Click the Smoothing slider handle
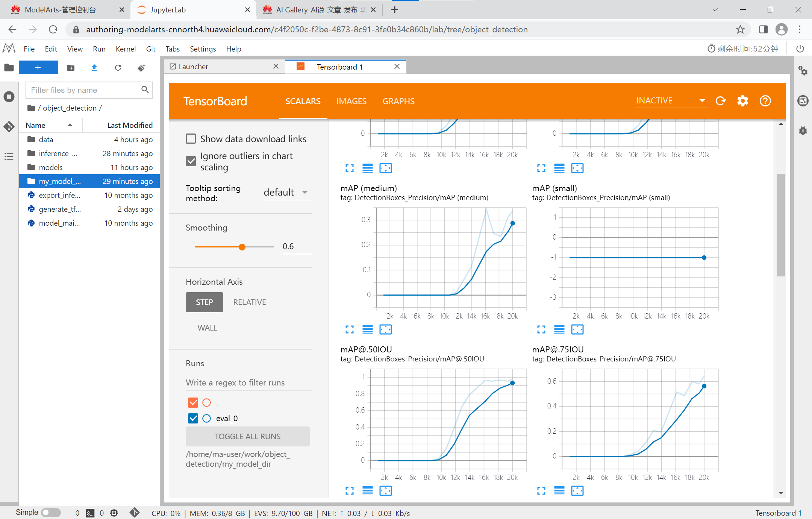This screenshot has height=519, width=812. point(242,247)
